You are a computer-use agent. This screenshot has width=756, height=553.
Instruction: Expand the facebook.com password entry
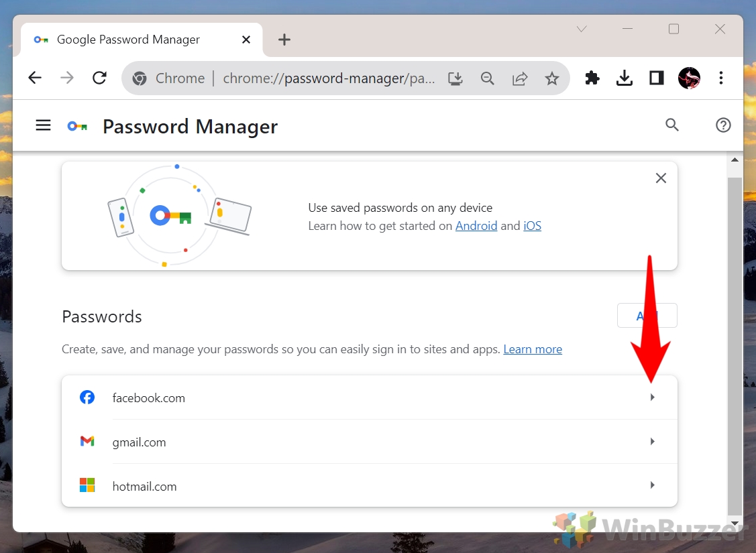(652, 397)
